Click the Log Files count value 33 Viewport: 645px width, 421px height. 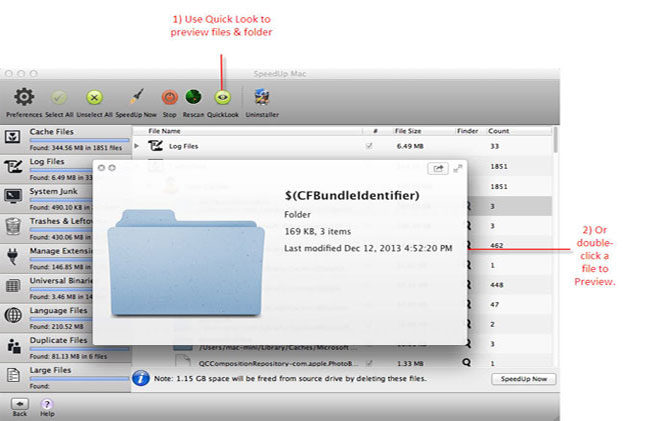pyautogui.click(x=494, y=146)
